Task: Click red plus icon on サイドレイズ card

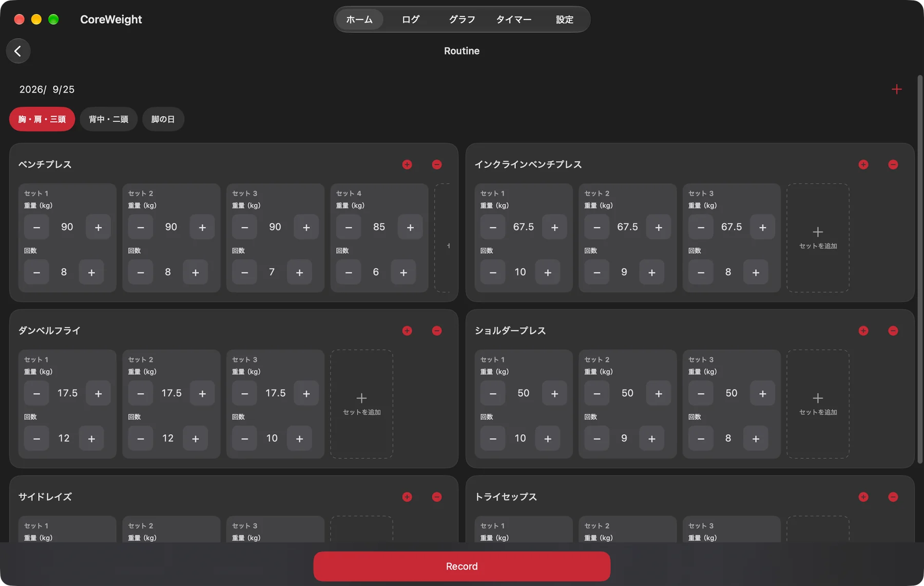Action: point(407,497)
